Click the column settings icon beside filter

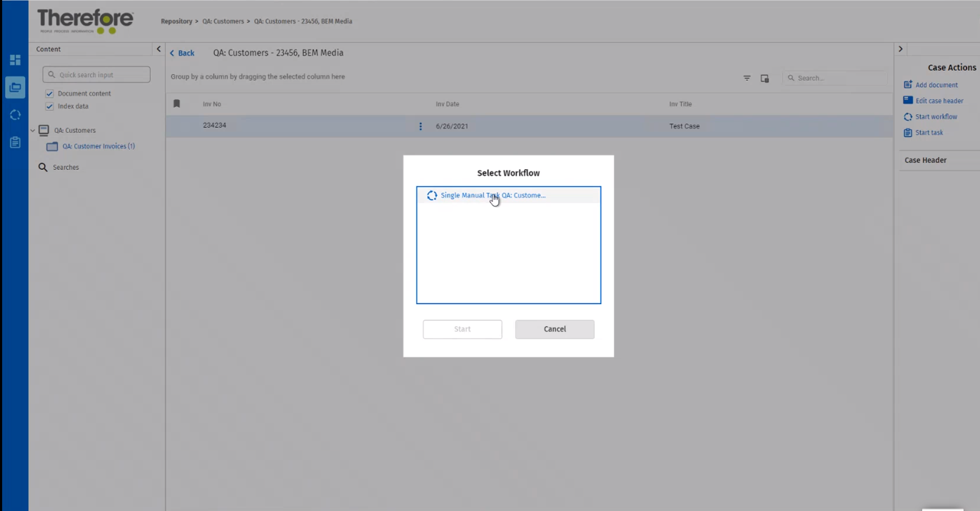tap(764, 79)
